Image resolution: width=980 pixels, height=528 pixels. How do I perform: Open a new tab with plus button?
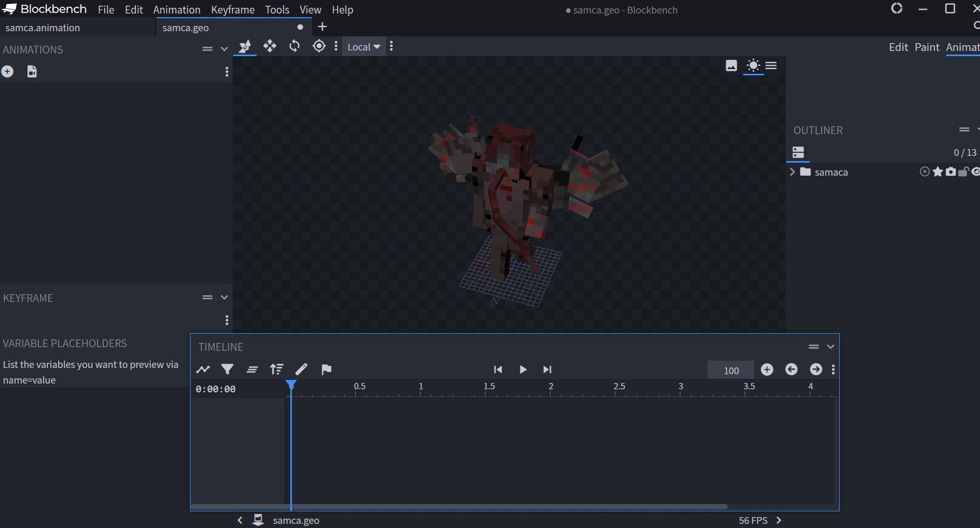pos(323,27)
